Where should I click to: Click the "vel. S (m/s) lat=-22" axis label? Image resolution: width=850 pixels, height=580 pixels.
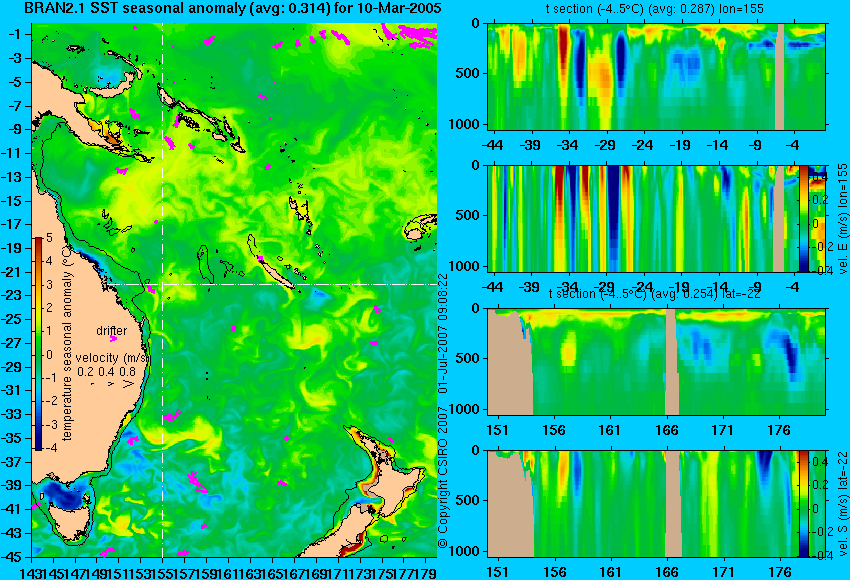[842, 504]
